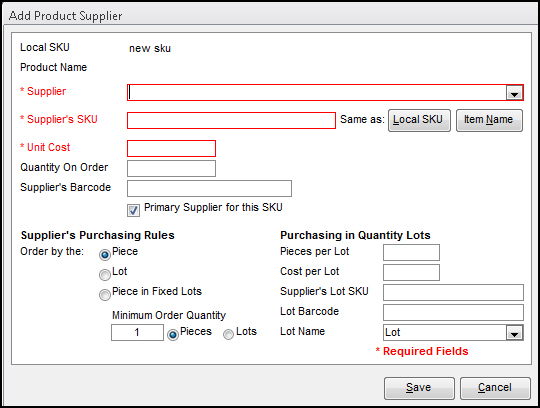Image resolution: width=540 pixels, height=408 pixels.
Task: Click the Item Name button
Action: (489, 120)
